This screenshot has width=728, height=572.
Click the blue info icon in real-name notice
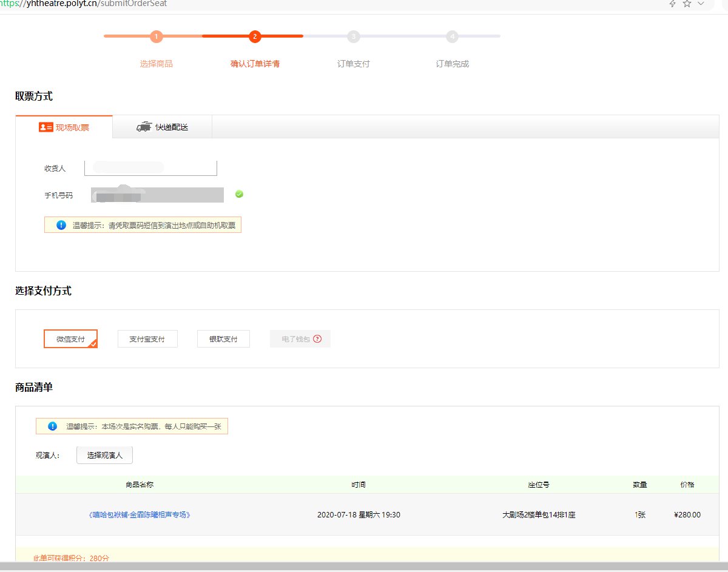tap(52, 426)
